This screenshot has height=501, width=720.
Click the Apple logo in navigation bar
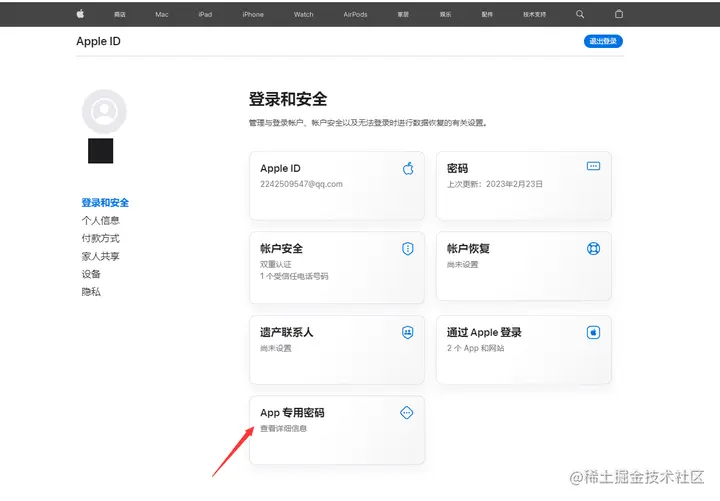(x=80, y=14)
